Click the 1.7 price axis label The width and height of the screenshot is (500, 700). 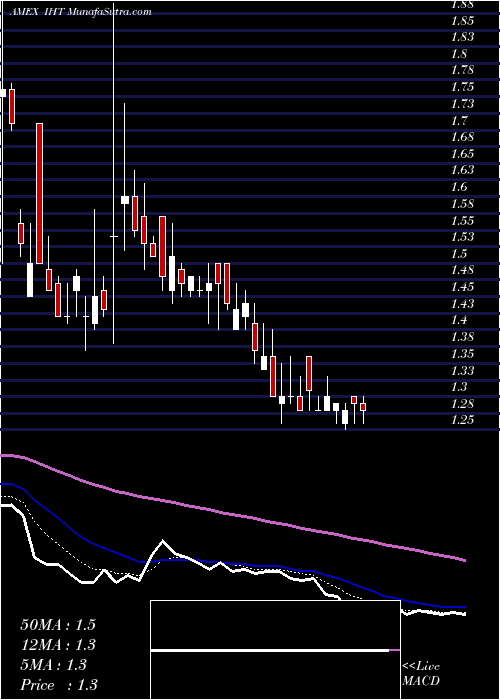click(459, 121)
